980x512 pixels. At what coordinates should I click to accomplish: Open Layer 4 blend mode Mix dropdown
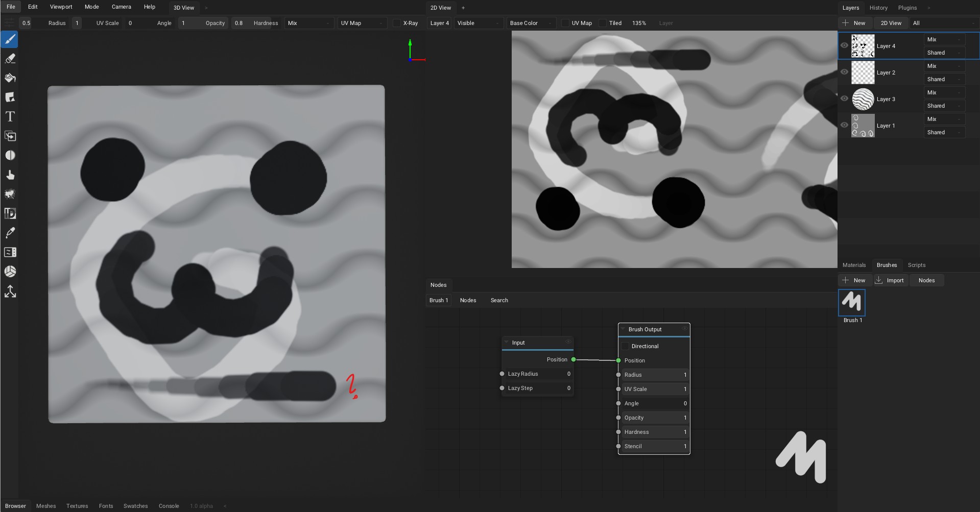tap(944, 39)
